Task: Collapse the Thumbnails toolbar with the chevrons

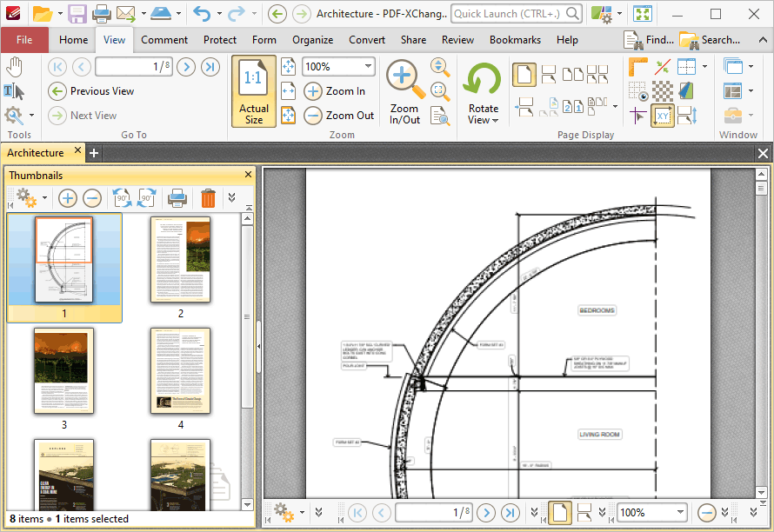Action: [231, 197]
